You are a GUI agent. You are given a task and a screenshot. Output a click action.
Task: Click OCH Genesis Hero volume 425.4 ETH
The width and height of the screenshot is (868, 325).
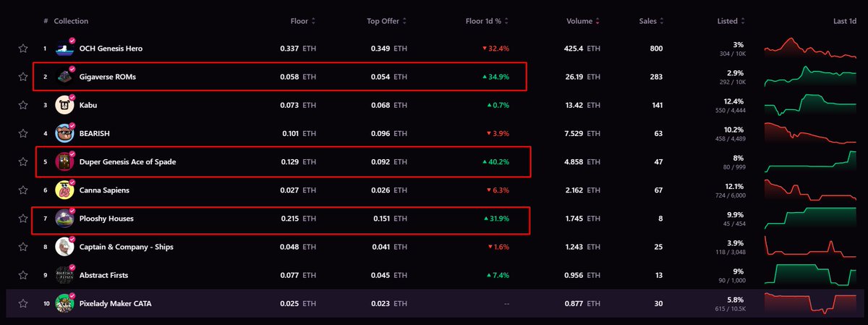pos(583,48)
